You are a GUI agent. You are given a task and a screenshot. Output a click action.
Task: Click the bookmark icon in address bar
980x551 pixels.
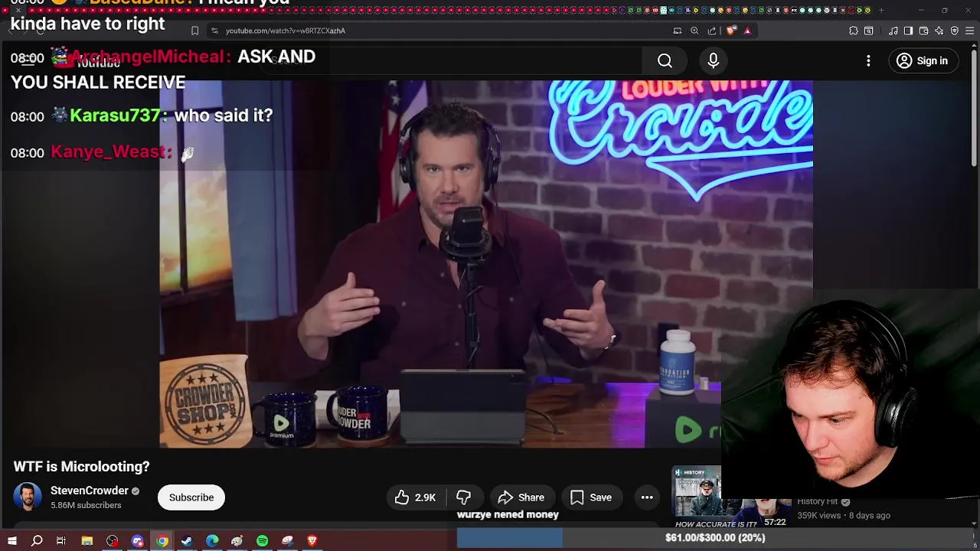194,31
